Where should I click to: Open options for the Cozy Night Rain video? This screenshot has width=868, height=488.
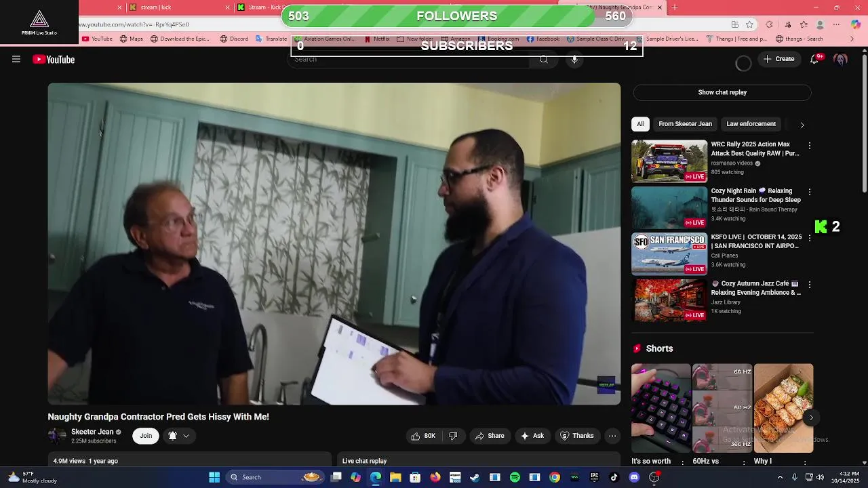(809, 192)
